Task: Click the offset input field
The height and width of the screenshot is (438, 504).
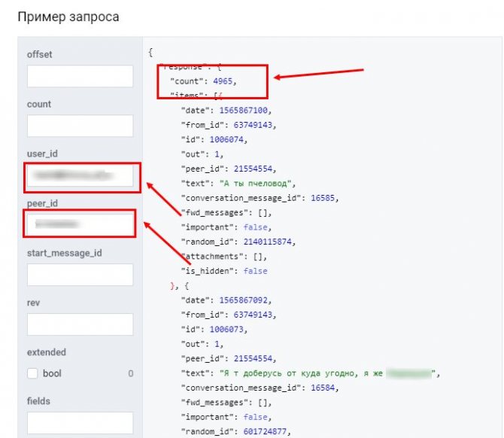Action: click(x=80, y=76)
